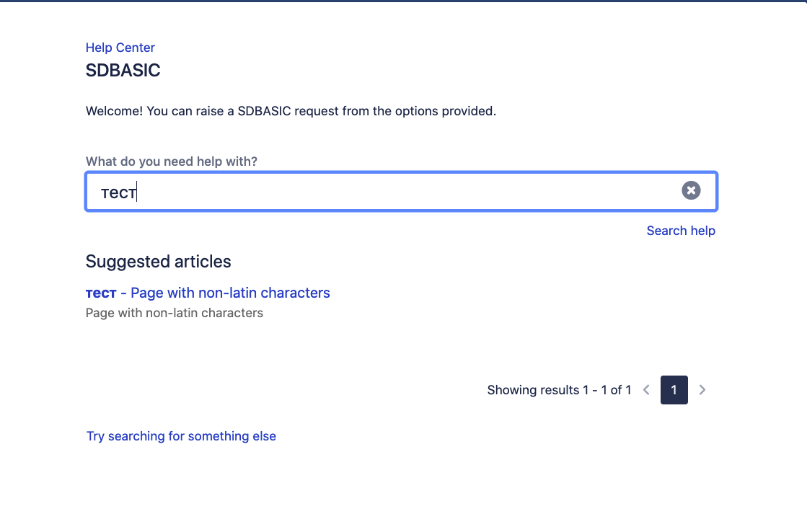Click the Search help link
The height and width of the screenshot is (532, 807).
(x=680, y=231)
